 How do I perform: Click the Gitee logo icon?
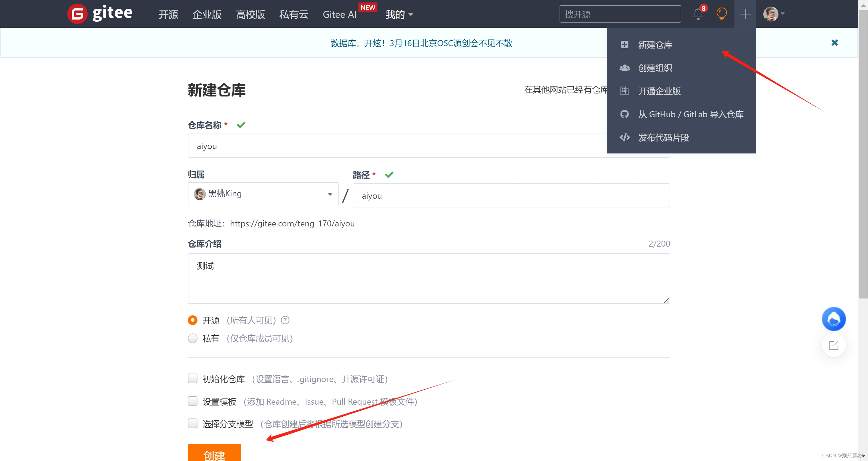pyautogui.click(x=77, y=14)
